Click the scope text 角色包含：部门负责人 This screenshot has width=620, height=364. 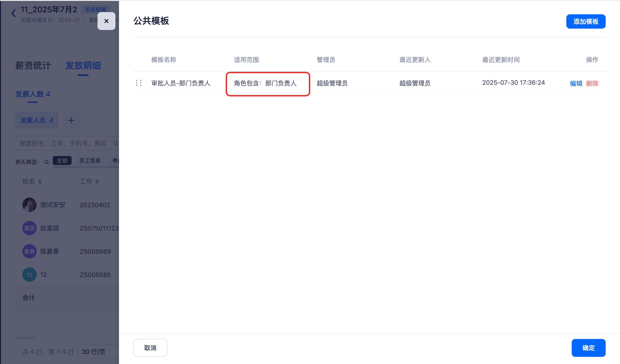coord(265,83)
